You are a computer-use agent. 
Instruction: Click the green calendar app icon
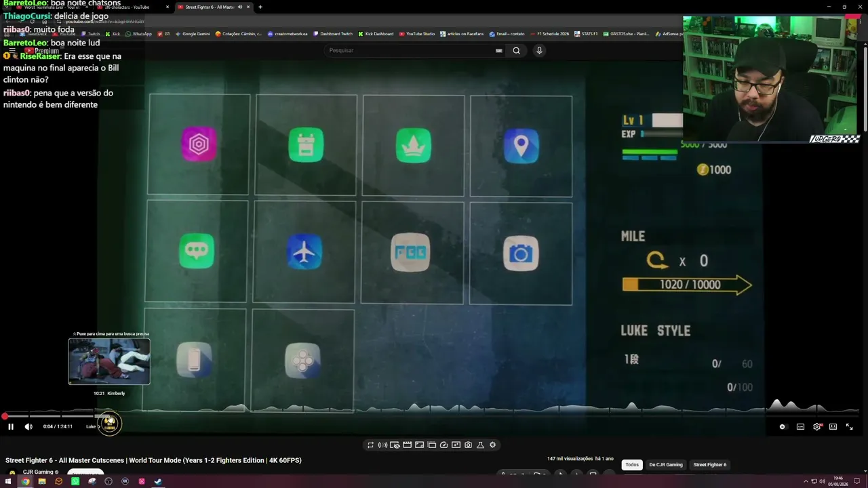(x=306, y=145)
